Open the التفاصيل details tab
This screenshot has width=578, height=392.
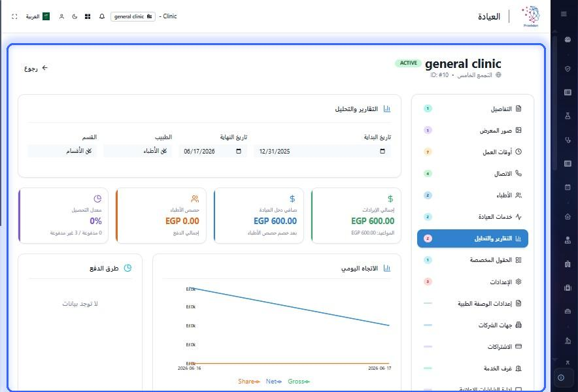pyautogui.click(x=473, y=108)
